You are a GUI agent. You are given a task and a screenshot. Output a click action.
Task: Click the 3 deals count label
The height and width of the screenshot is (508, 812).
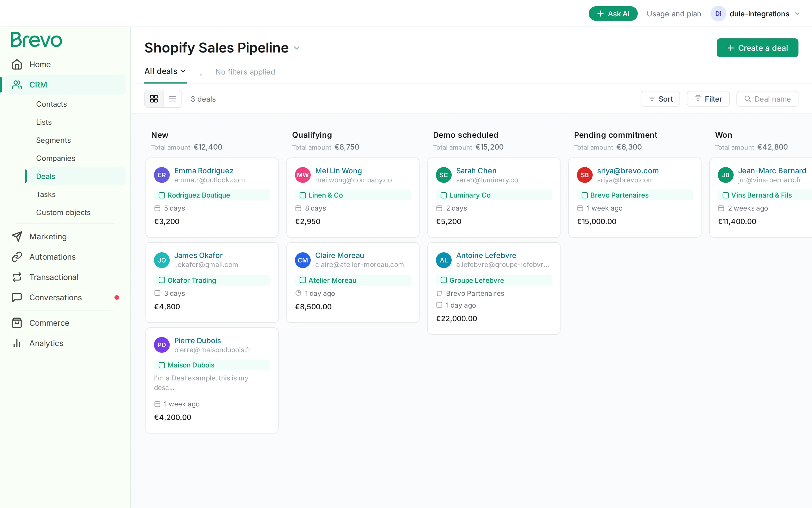coord(203,99)
